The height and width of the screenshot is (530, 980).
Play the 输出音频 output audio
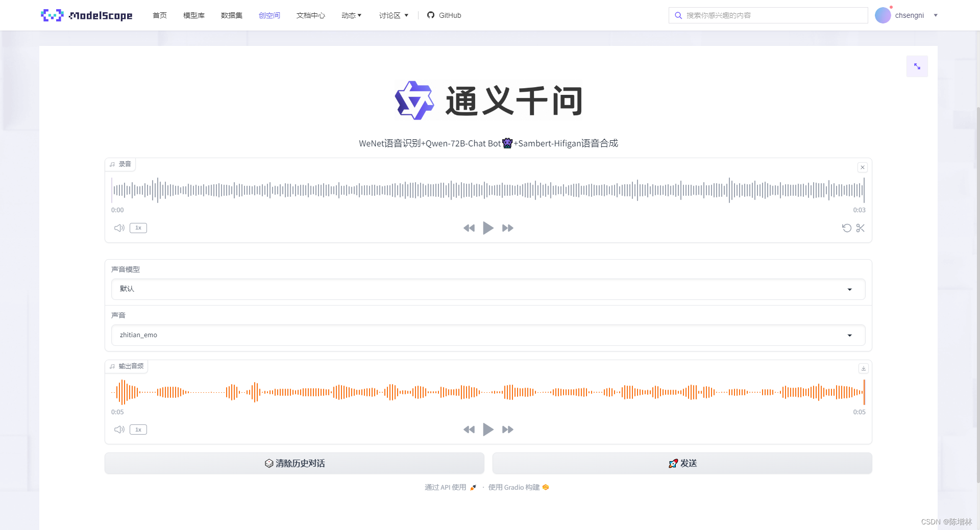pyautogui.click(x=488, y=430)
